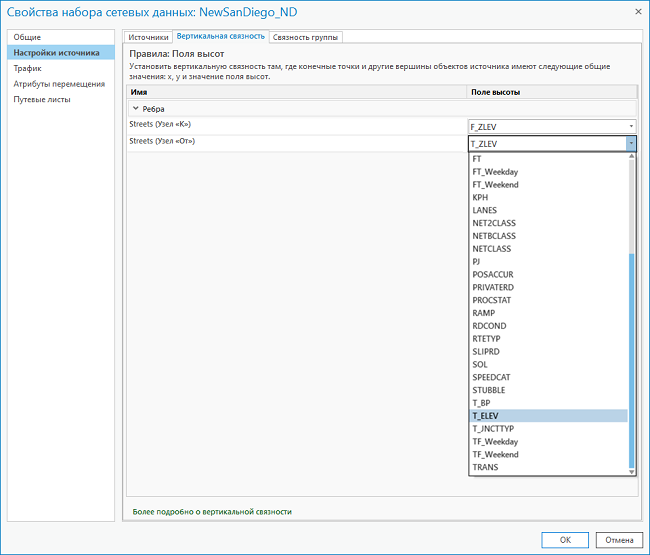Choose T_ELEV from the dropdown list
The width and height of the screenshot is (650, 555).
[485, 416]
